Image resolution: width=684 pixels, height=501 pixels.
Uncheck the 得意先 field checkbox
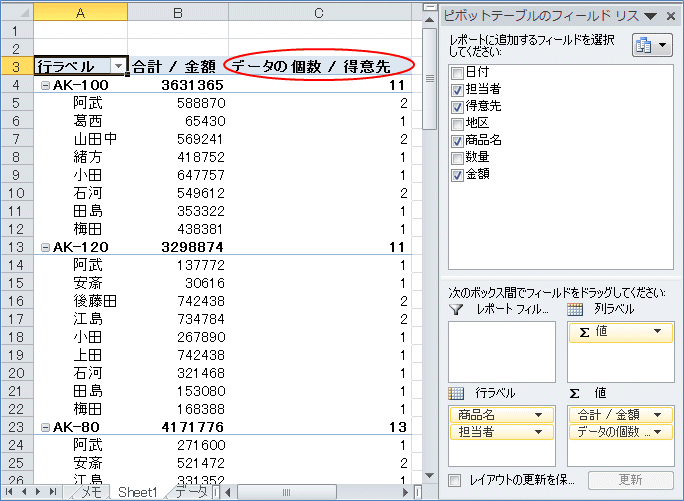pyautogui.click(x=457, y=107)
